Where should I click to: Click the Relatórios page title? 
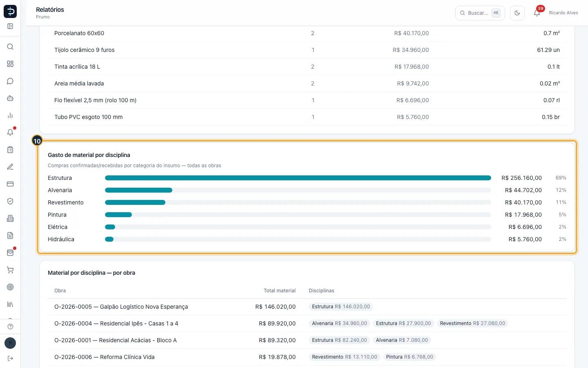50,10
